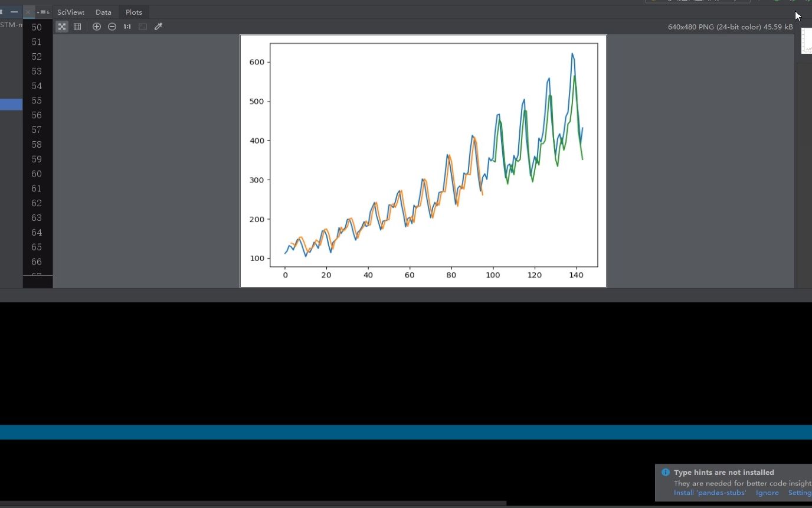Zoom in on the plot image

(97, 27)
